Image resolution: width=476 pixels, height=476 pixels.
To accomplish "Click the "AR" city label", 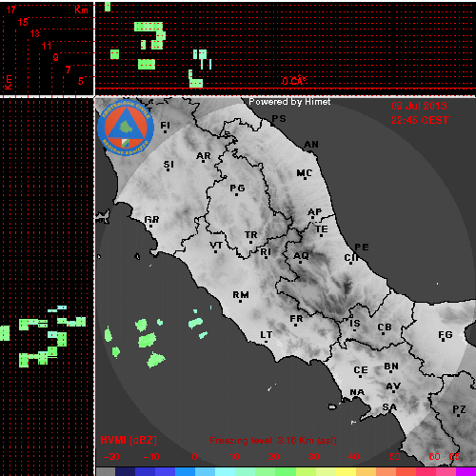I will tap(204, 156).
